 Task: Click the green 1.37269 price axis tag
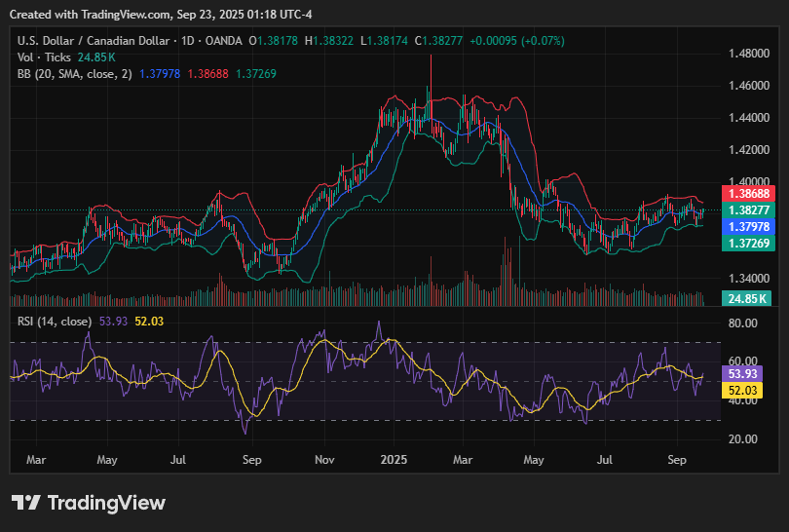point(748,243)
